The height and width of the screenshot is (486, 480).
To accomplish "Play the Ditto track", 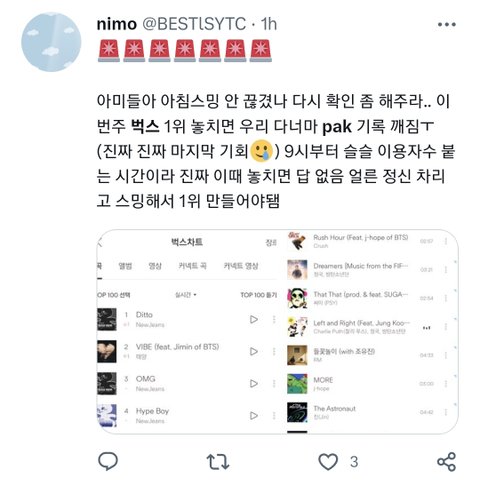I will pos(254,319).
